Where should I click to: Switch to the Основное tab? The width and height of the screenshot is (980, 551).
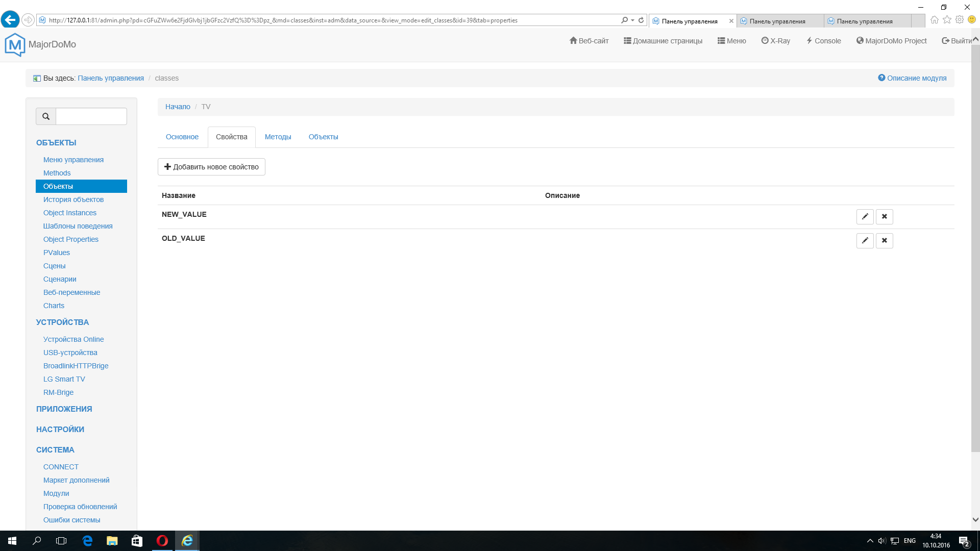[x=182, y=137]
